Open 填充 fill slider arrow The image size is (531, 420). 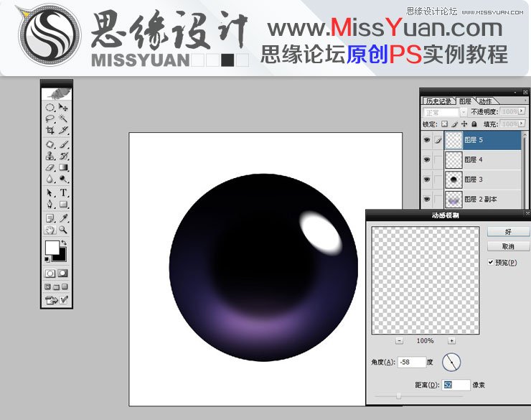point(522,123)
